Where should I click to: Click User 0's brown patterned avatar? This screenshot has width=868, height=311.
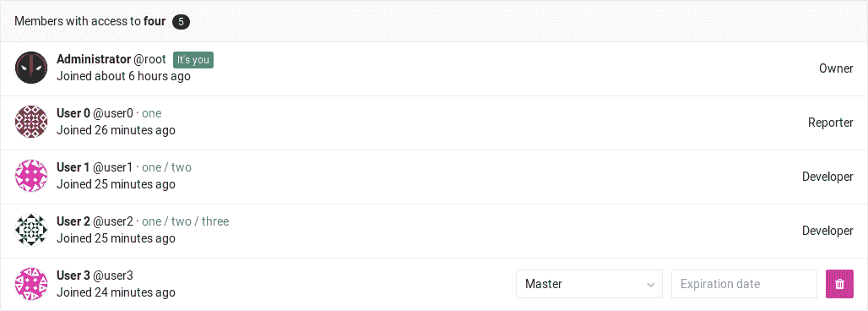(31, 122)
